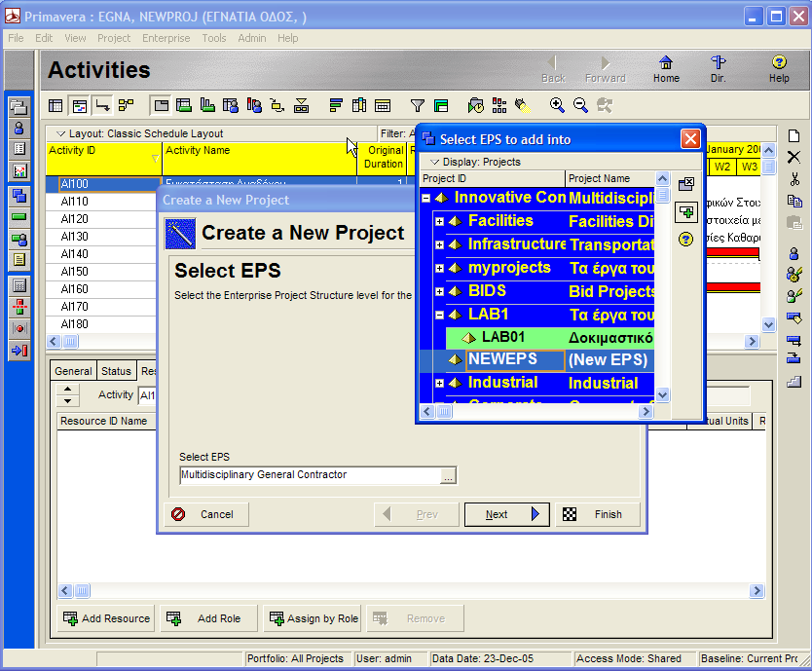This screenshot has width=812, height=671.
Task: Expand the Industrial EPS node
Action: point(440,383)
